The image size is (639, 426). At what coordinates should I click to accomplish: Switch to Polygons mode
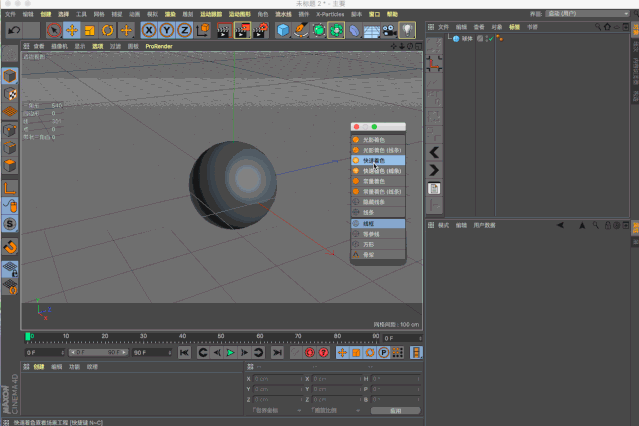10,166
